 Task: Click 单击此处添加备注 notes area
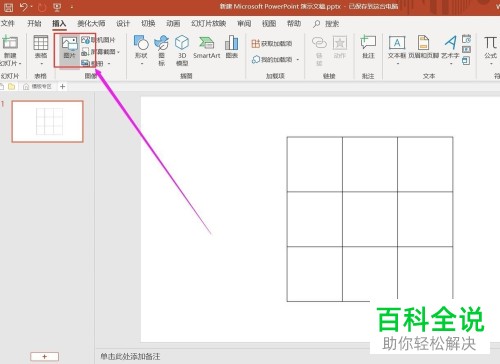point(130,357)
